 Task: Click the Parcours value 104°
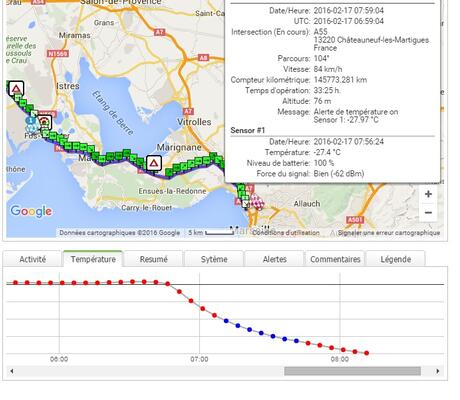point(321,59)
